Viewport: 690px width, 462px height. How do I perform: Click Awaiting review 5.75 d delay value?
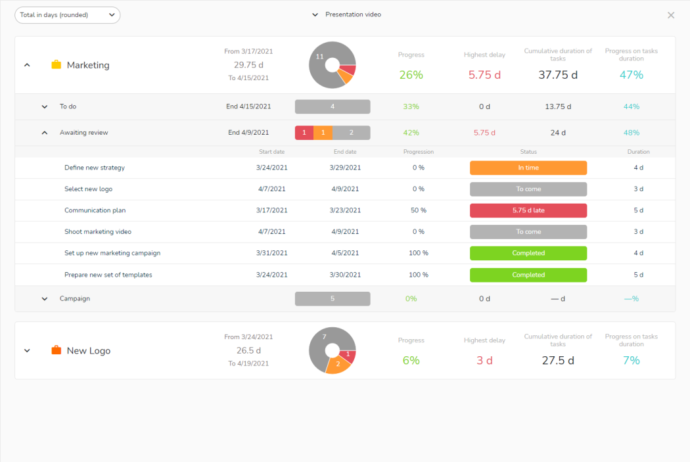(x=484, y=132)
